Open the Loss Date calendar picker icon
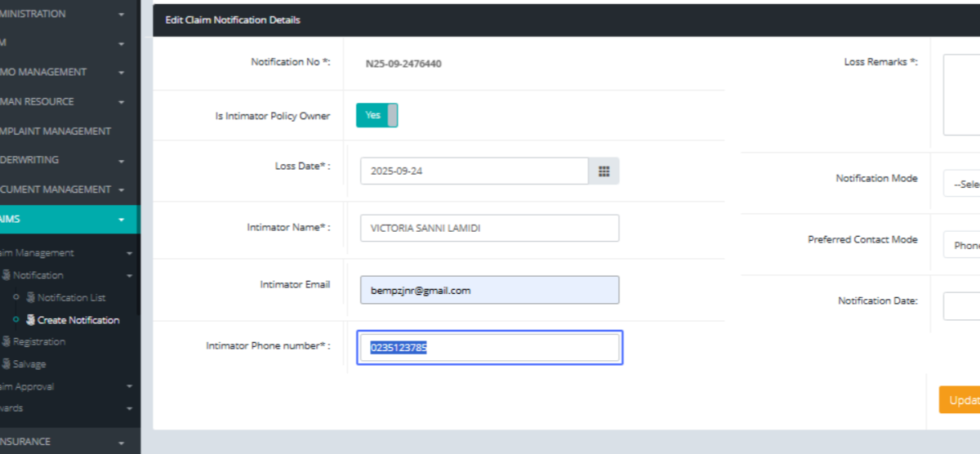Image resolution: width=980 pixels, height=454 pixels. point(604,171)
